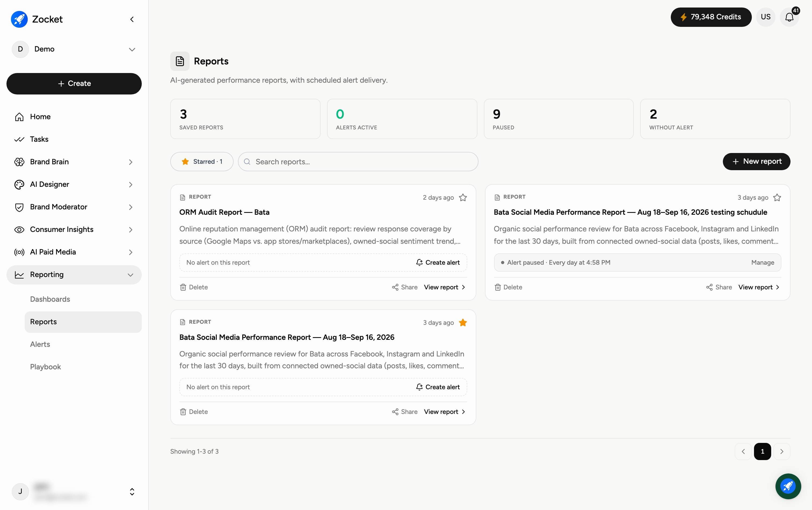The width and height of the screenshot is (812, 510).
Task: Expand the Brand Brain submenu
Action: [130, 162]
